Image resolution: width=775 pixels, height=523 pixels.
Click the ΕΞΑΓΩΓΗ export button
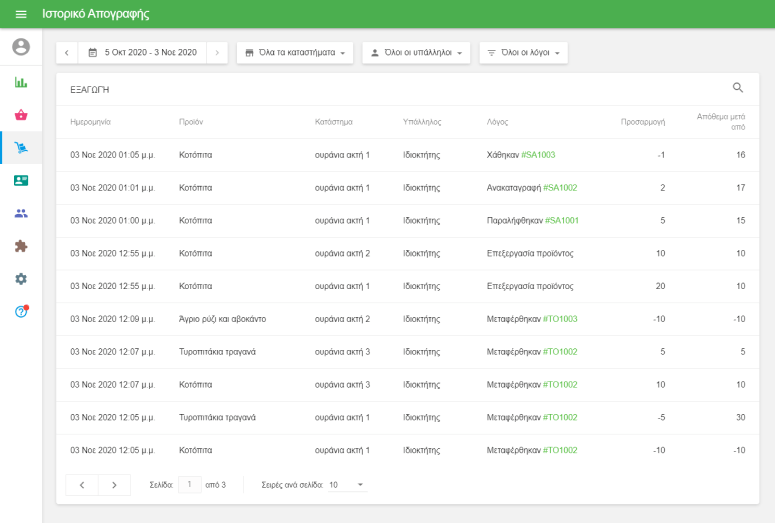[90, 90]
